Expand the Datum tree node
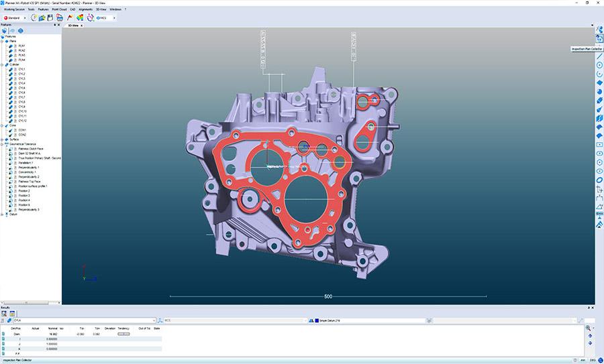This screenshot has width=604, height=364. pyautogui.click(x=2, y=215)
